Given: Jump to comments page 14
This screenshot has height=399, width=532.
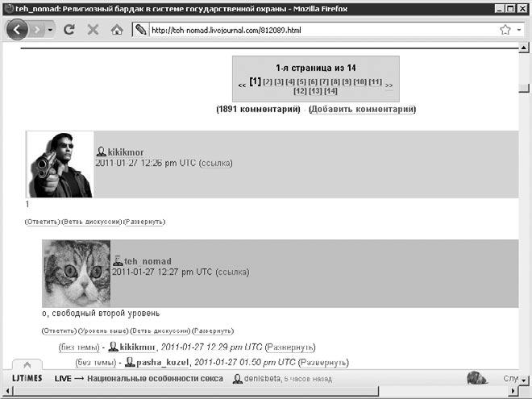Looking at the screenshot, I should click(x=330, y=91).
